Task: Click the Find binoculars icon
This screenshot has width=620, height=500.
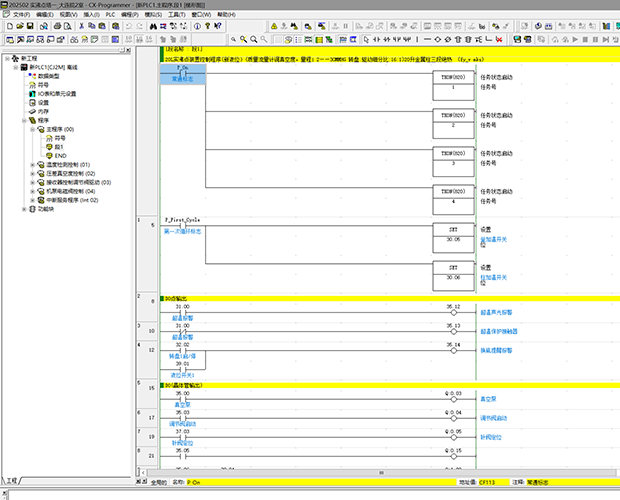Action: coord(153,26)
